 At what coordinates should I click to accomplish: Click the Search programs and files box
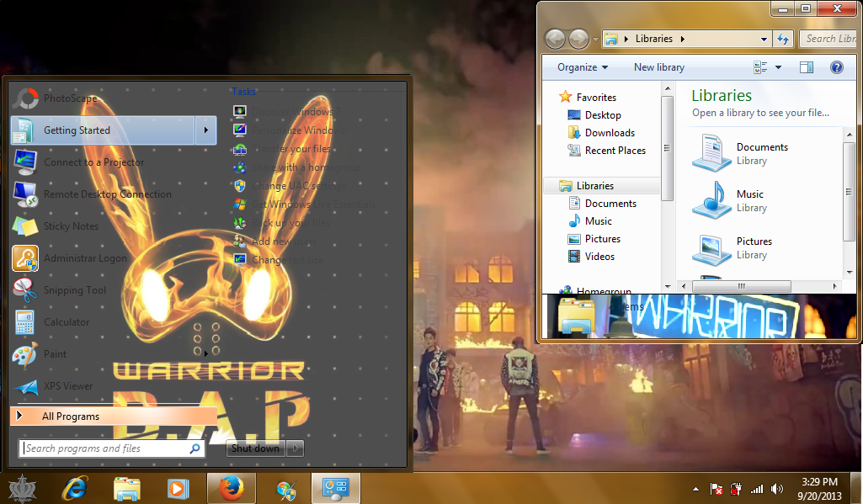pyautogui.click(x=112, y=448)
